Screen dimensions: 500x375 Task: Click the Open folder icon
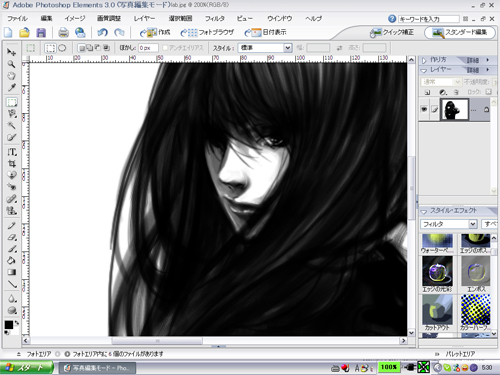pos(24,32)
